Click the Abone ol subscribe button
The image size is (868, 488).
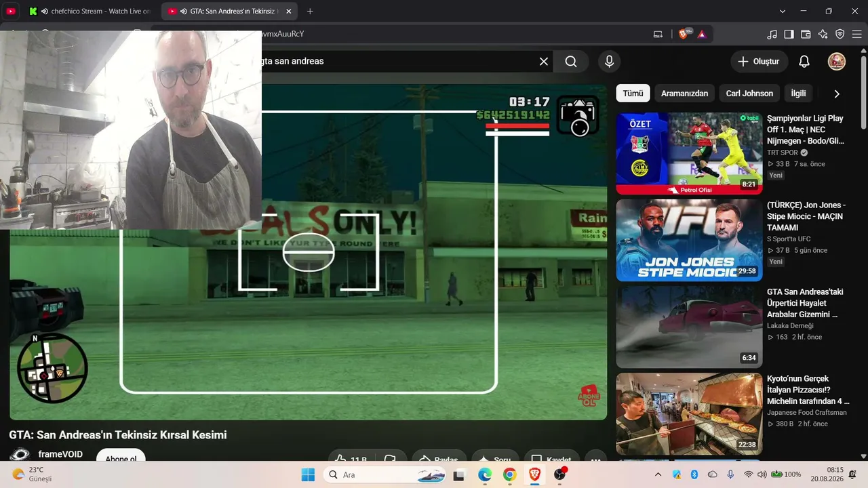click(121, 455)
